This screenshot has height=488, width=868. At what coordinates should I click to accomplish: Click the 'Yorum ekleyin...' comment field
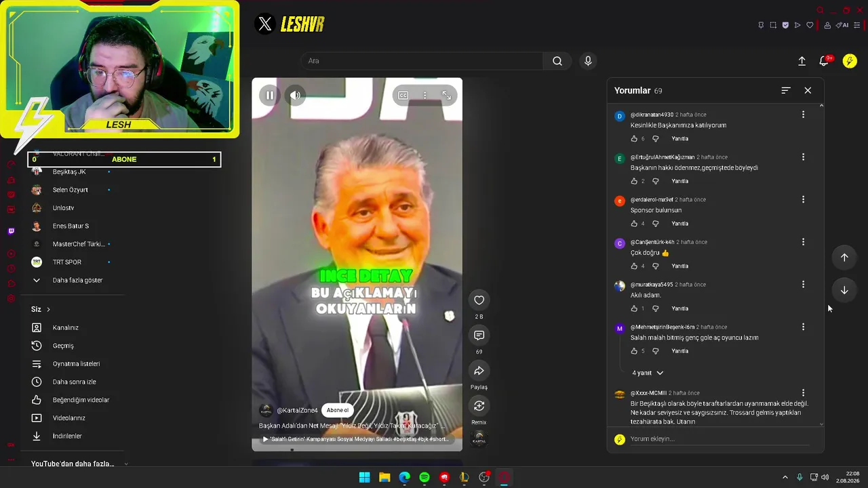pos(719,439)
